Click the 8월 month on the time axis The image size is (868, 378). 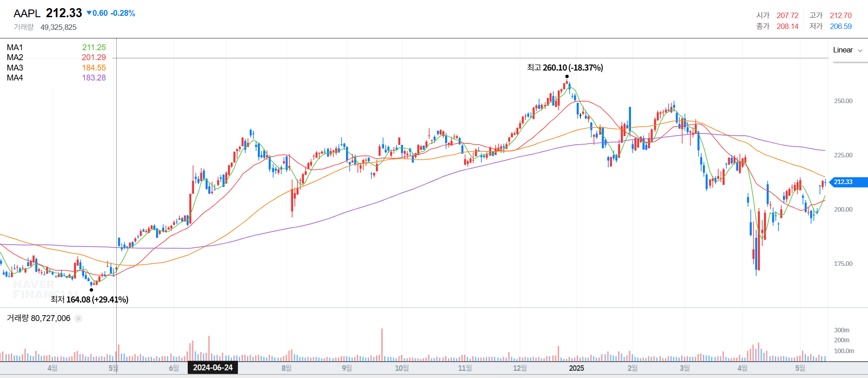(286, 368)
